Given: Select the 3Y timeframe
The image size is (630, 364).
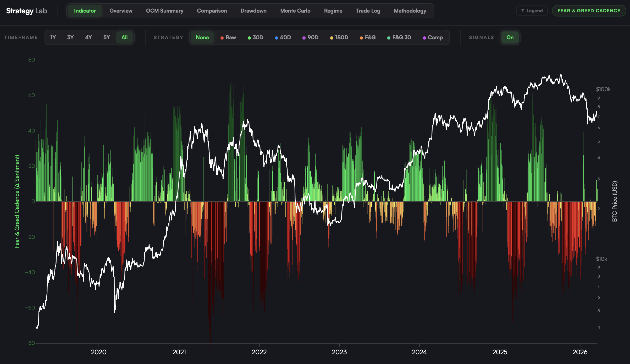Looking at the screenshot, I should [70, 37].
